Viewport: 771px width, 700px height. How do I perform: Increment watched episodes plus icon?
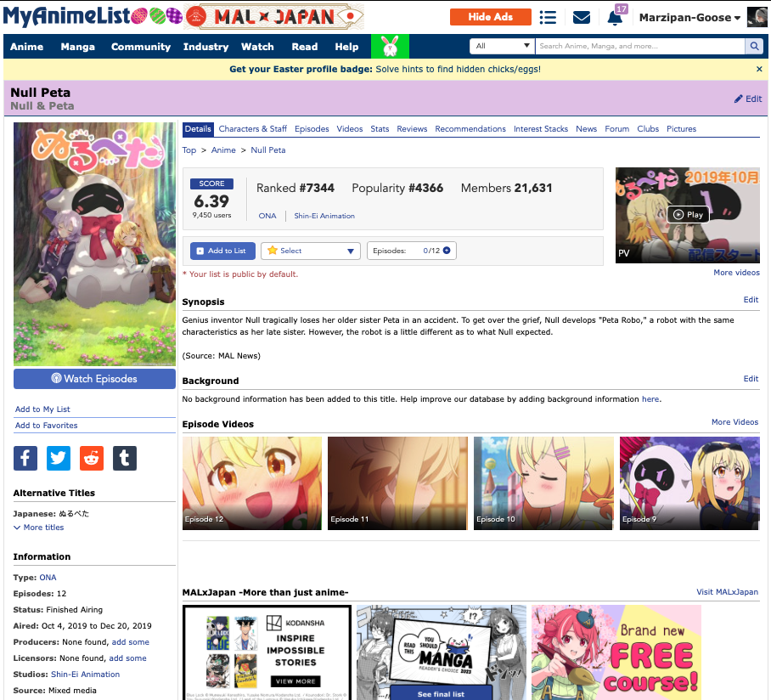(x=447, y=251)
